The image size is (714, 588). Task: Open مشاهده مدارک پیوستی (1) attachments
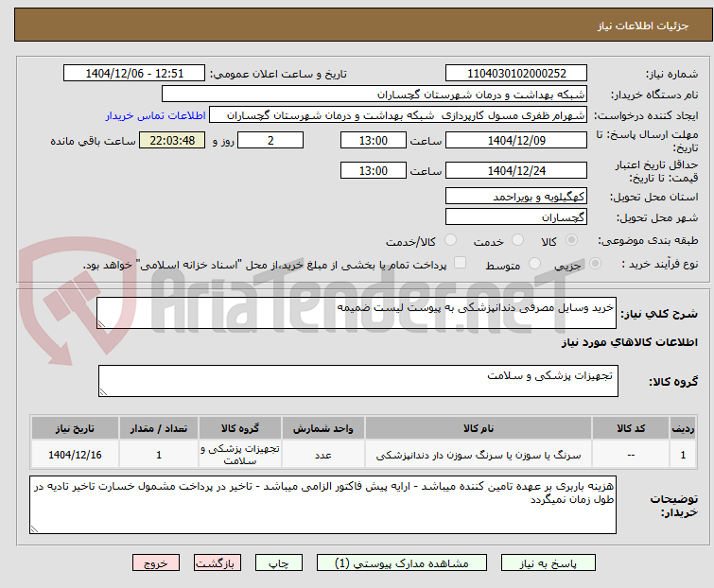pos(402,563)
